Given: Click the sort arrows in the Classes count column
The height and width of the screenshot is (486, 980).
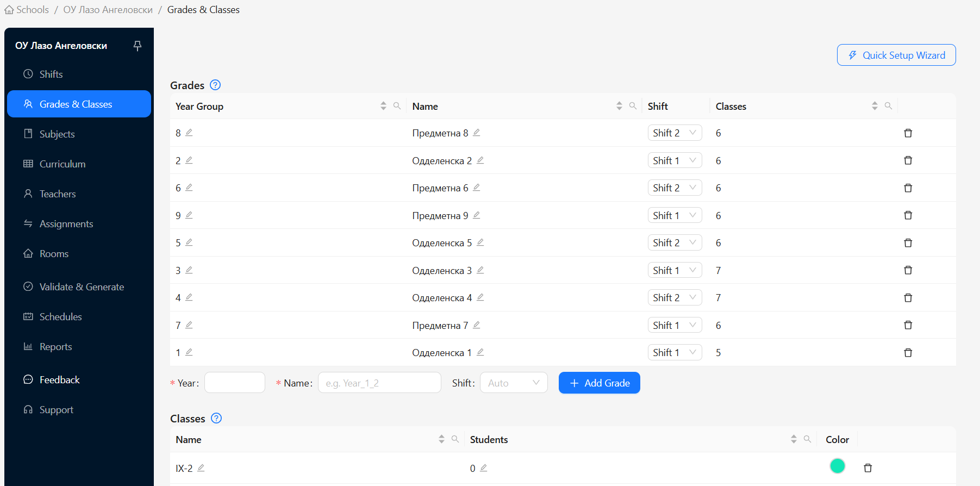Looking at the screenshot, I should (875, 106).
